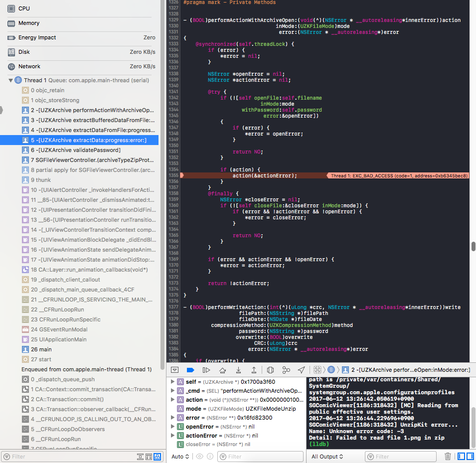Toggle the variables view pane button
The image size is (476, 463).
point(461,457)
